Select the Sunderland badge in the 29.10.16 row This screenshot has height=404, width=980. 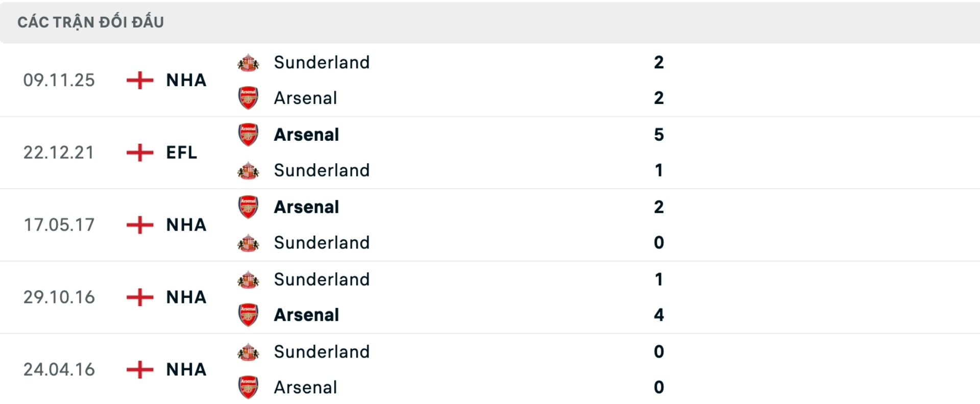pos(248,279)
